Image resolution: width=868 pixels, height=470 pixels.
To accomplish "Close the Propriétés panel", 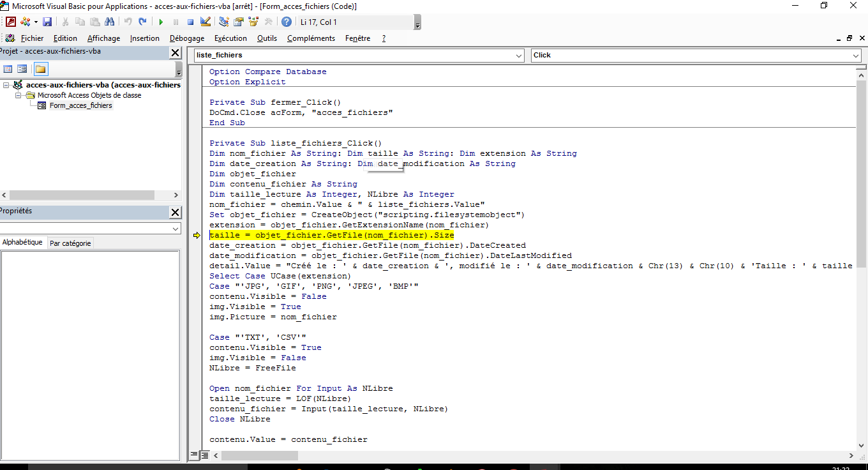I will point(175,212).
